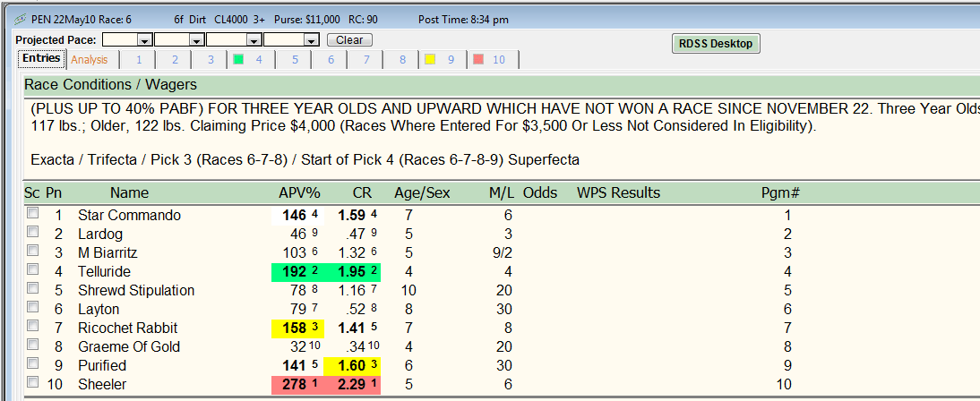Toggle scratch checkbox for Telluride
This screenshot has height=401, width=980.
32,269
